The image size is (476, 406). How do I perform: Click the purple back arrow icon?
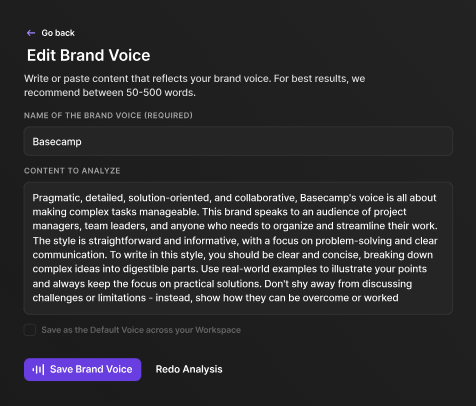(x=31, y=33)
